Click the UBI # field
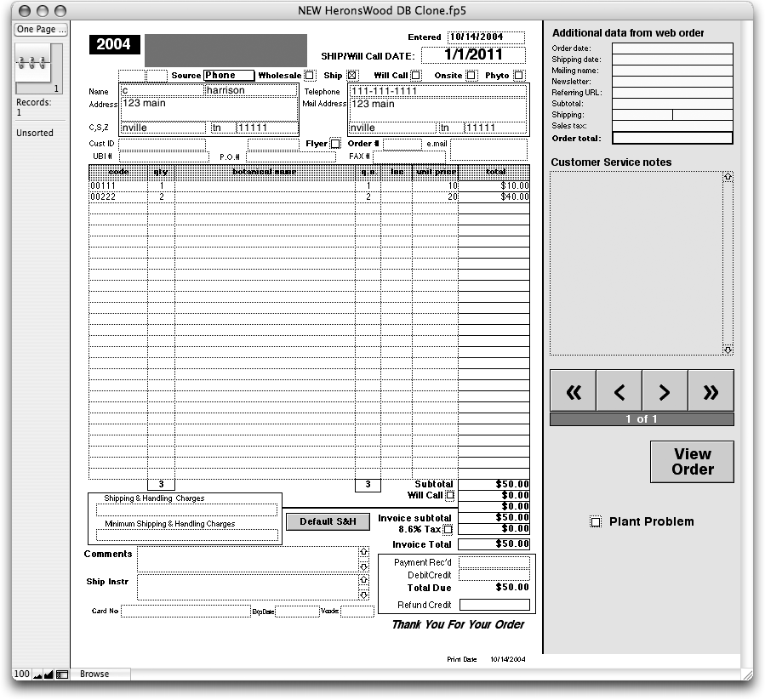Image resolution: width=765 pixels, height=700 pixels. click(x=164, y=157)
